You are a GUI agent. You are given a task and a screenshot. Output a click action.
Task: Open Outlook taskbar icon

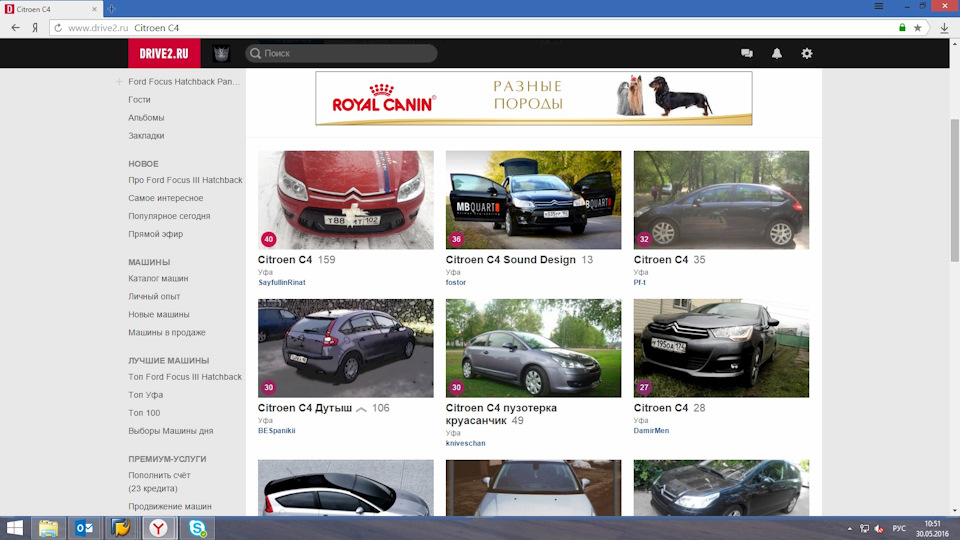84,528
